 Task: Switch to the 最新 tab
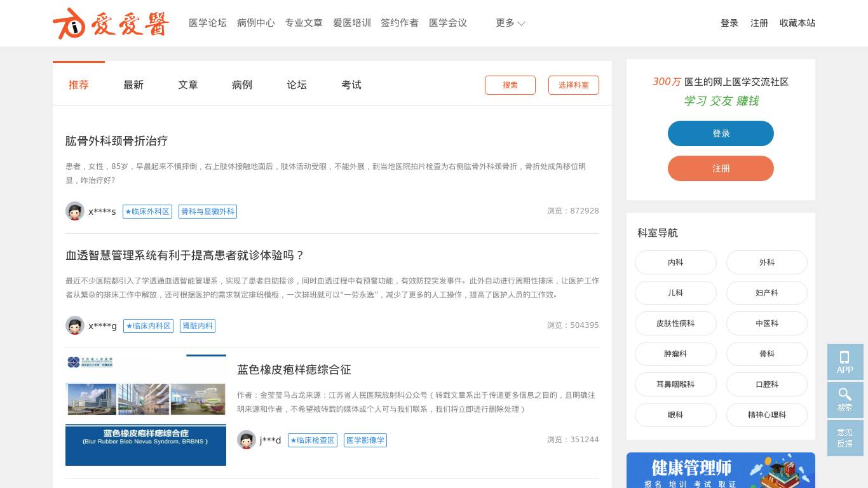pyautogui.click(x=133, y=85)
